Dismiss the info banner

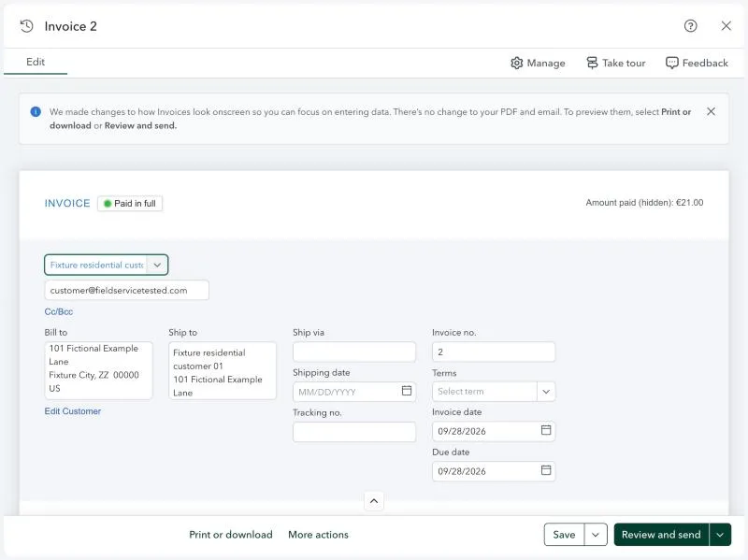click(711, 111)
